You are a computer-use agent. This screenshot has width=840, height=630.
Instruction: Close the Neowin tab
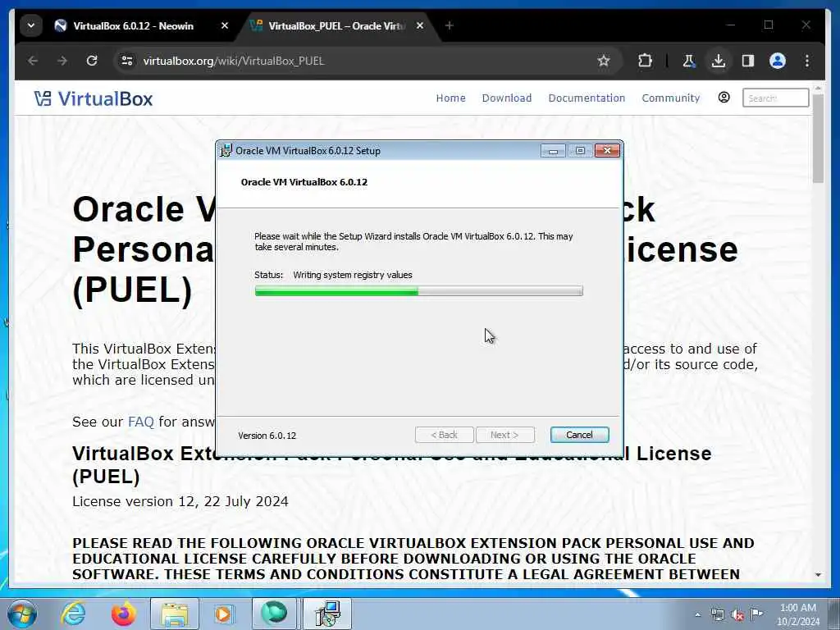tap(225, 25)
